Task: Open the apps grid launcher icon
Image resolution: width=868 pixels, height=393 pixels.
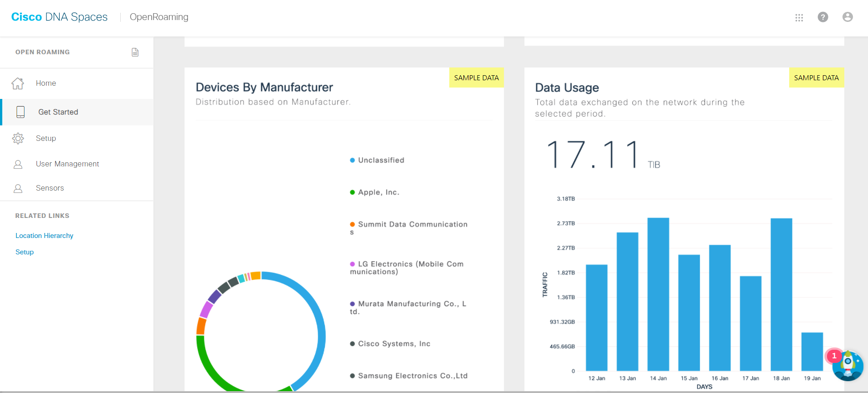Action: tap(799, 17)
